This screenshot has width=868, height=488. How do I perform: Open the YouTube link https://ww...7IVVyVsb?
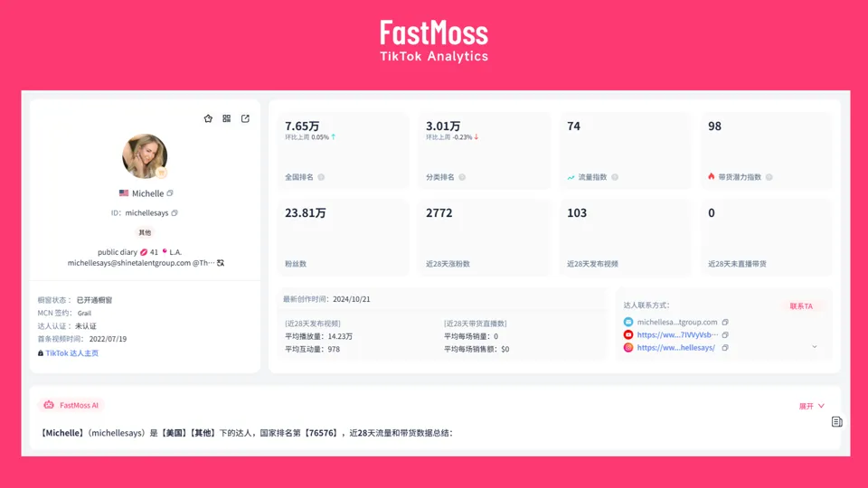tap(677, 334)
